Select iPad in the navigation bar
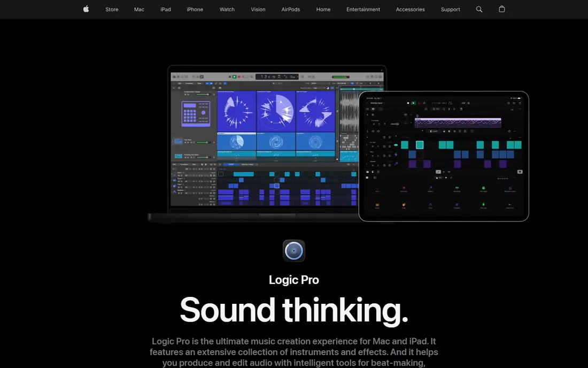The width and height of the screenshot is (588, 368). coord(165,10)
